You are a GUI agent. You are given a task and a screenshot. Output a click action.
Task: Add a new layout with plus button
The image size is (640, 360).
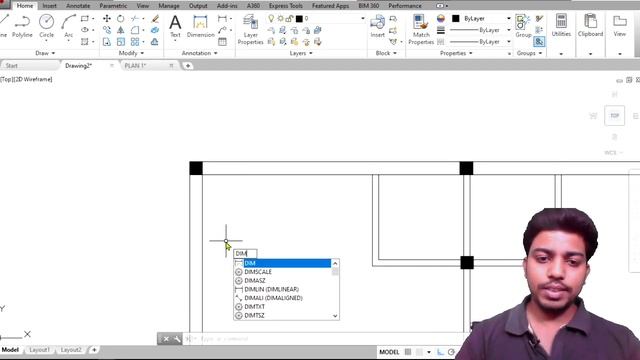[x=94, y=350]
